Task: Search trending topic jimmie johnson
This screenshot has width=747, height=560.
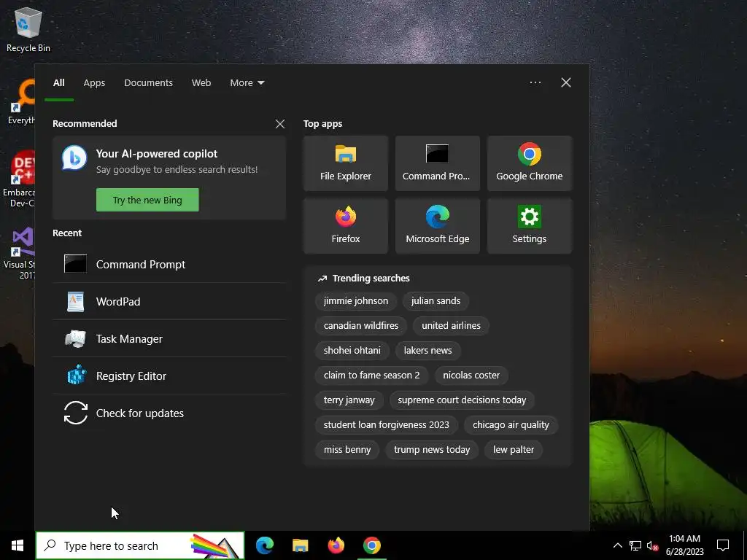Action: pyautogui.click(x=356, y=301)
